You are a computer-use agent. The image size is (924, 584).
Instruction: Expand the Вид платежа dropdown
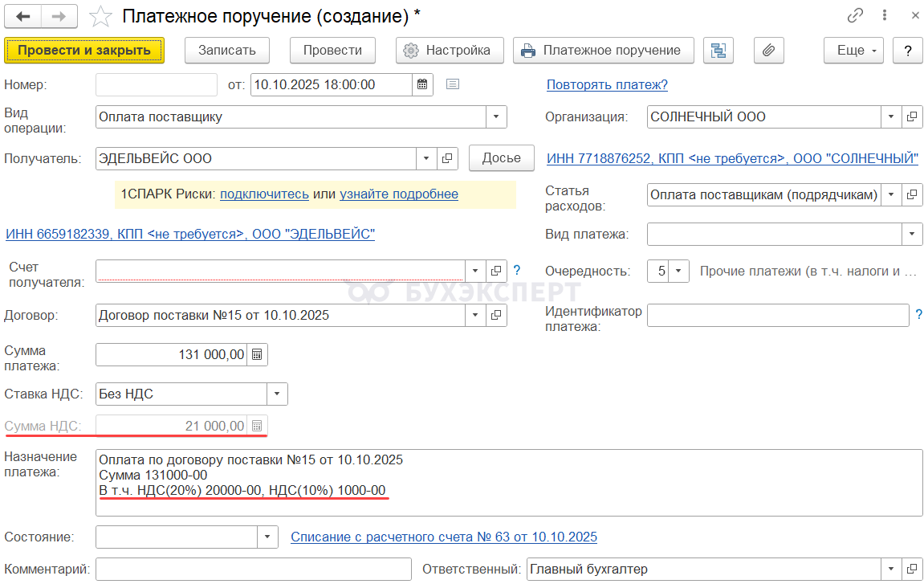912,235
